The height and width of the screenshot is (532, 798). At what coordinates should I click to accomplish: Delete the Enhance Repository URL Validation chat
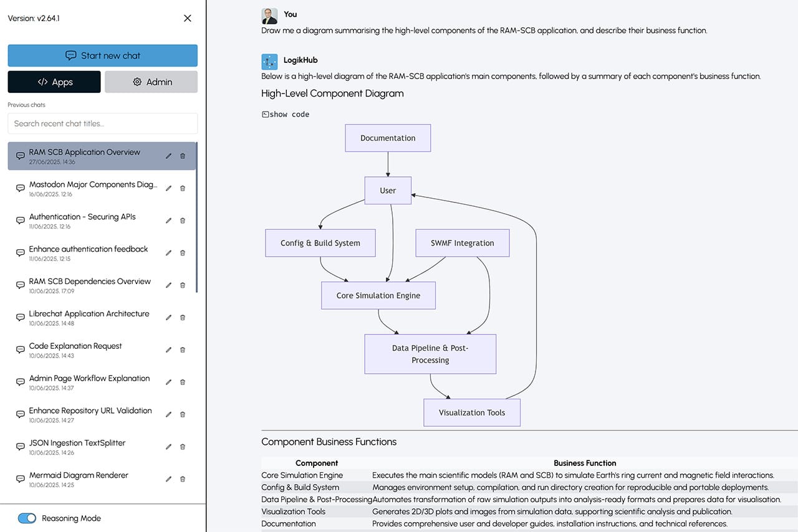pos(183,414)
